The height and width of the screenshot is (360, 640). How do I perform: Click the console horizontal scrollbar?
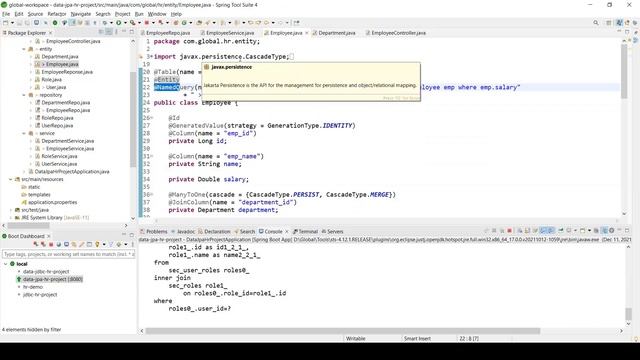click(x=342, y=331)
